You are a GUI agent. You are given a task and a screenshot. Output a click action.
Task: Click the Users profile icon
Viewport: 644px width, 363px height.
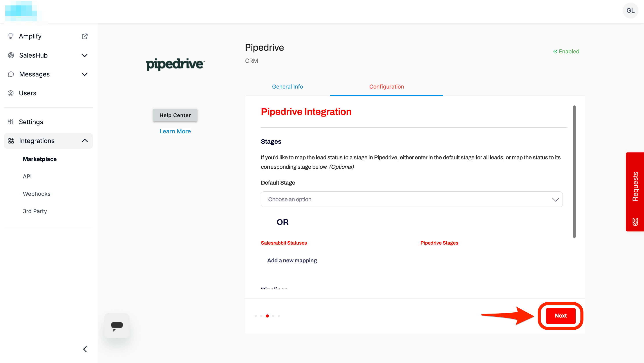click(x=11, y=93)
